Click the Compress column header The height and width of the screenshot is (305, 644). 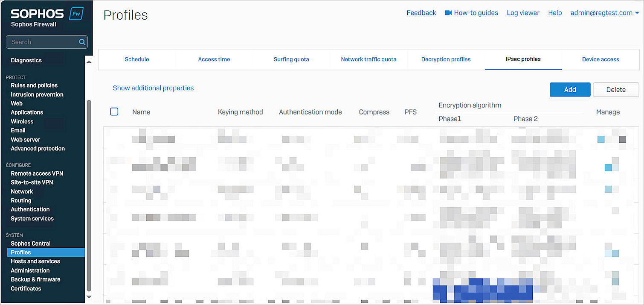coord(374,112)
